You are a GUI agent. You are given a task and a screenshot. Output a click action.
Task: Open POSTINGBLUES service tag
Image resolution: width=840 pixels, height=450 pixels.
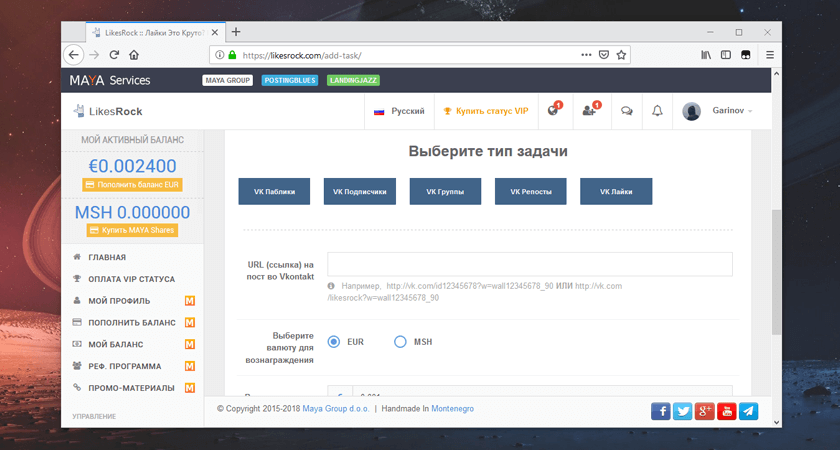[x=290, y=80]
